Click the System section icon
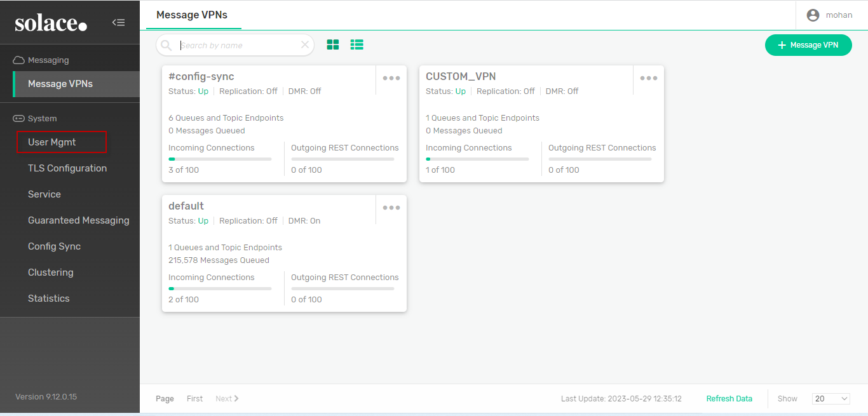Image resolution: width=868 pixels, height=416 pixels. coord(19,119)
